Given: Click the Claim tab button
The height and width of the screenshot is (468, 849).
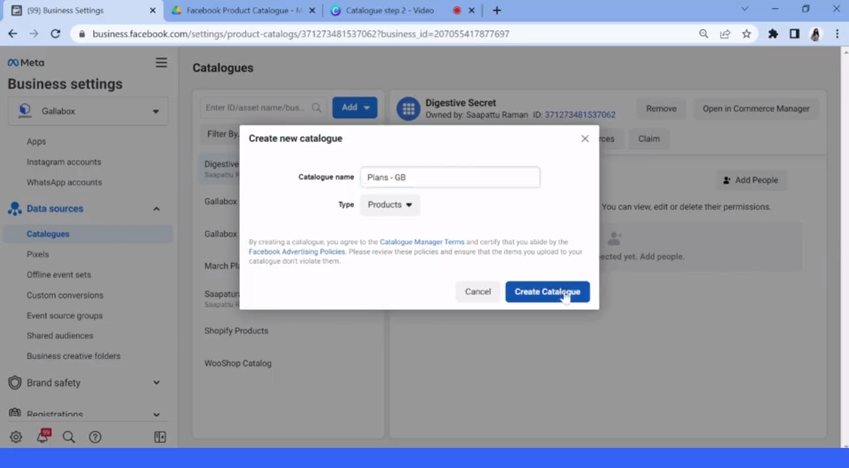Looking at the screenshot, I should [x=649, y=139].
